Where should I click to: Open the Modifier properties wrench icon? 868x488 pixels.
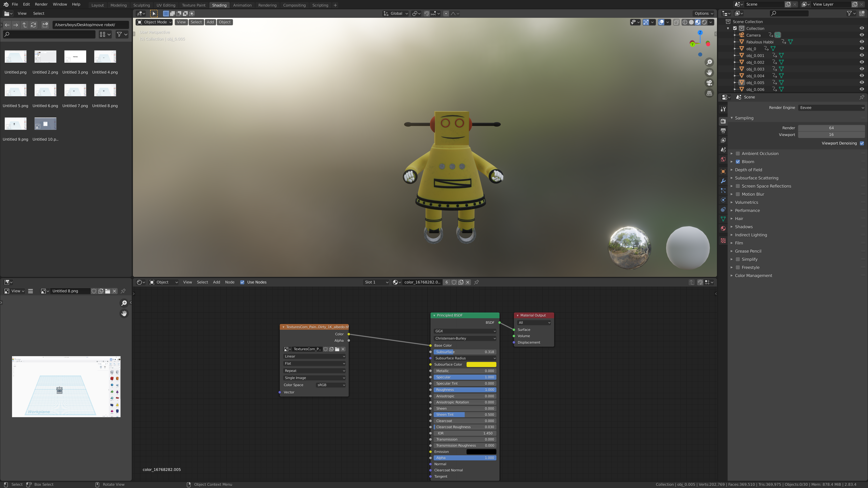coord(723,181)
